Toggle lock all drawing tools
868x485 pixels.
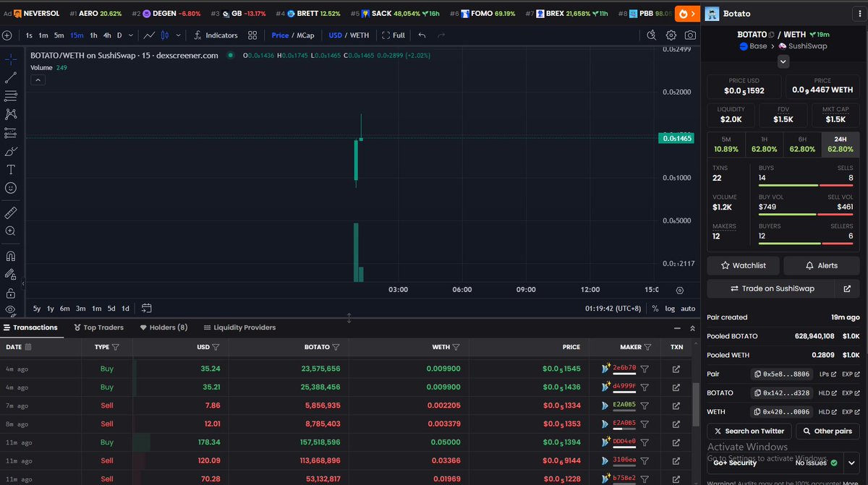tap(11, 293)
